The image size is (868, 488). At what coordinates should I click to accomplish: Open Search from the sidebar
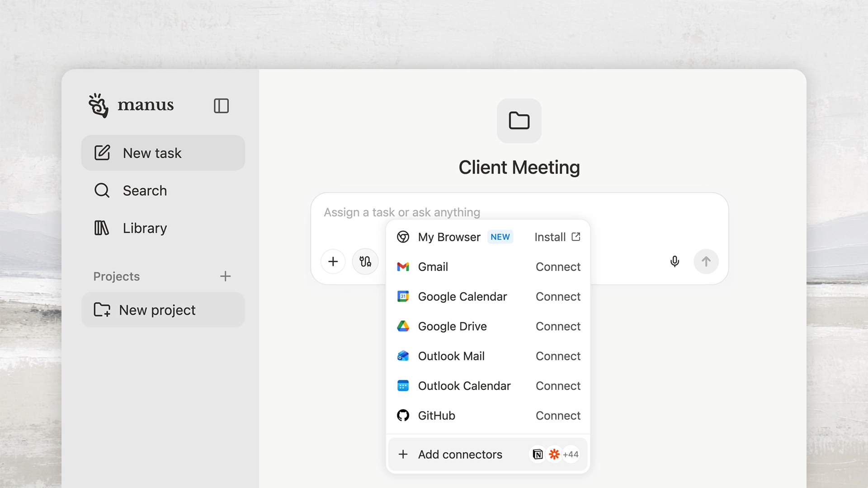pyautogui.click(x=145, y=191)
